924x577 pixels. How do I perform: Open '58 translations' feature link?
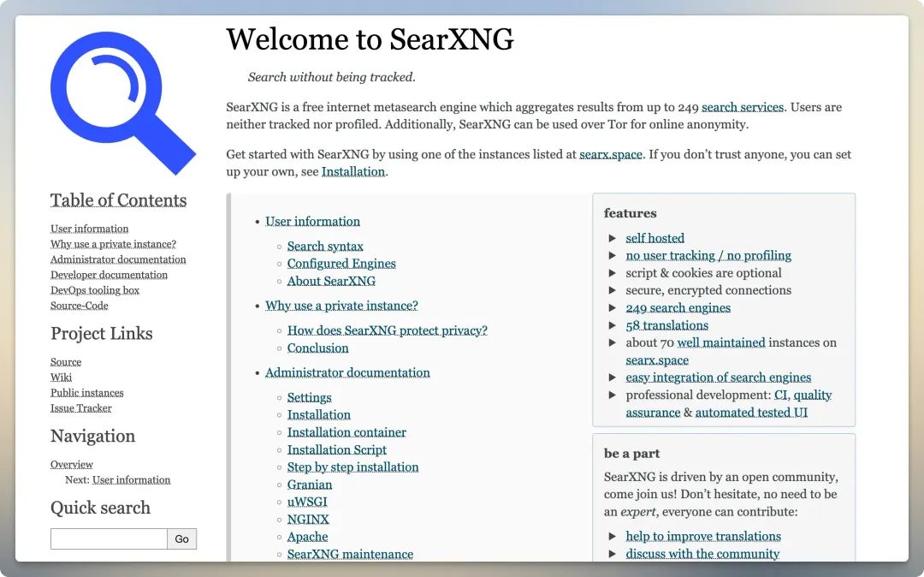click(667, 325)
